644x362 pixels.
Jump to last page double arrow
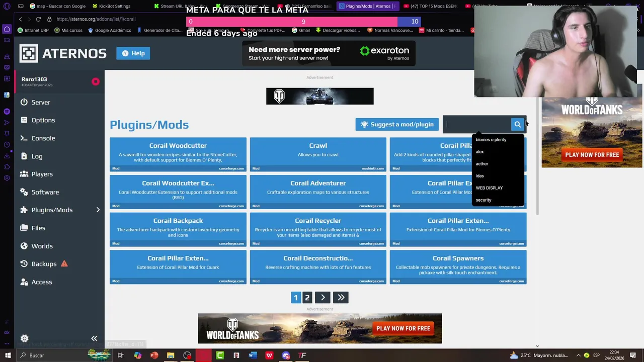coord(341,298)
